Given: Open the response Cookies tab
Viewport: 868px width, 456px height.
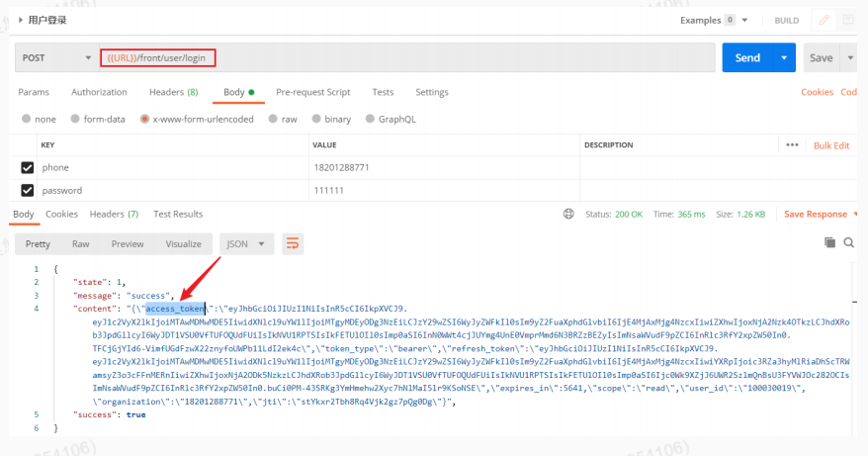Looking at the screenshot, I should pyautogui.click(x=61, y=214).
